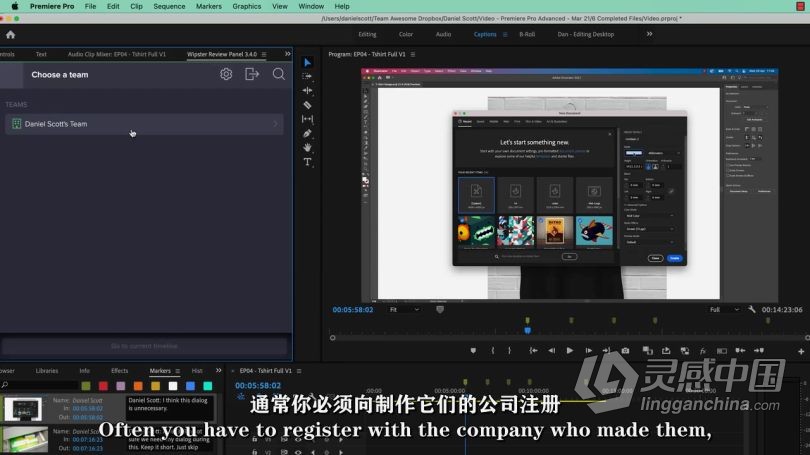
Task: Open Program monitor settings wrench
Action: click(752, 309)
